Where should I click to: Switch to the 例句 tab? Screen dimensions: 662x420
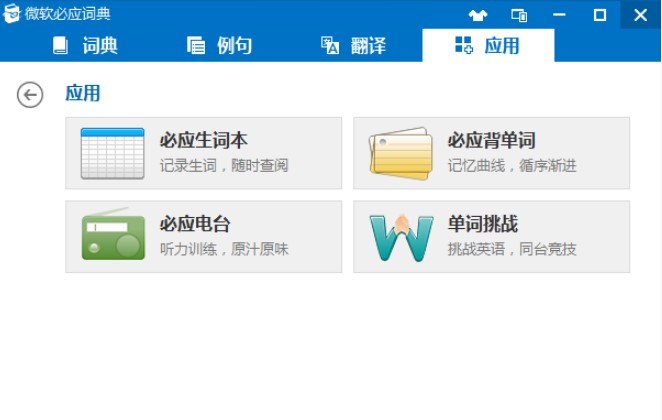coord(220,46)
